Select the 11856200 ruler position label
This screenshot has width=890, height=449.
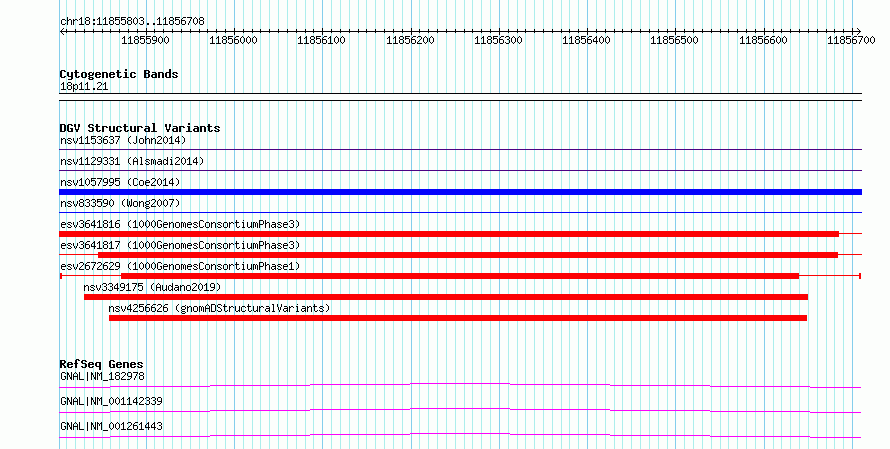coord(410,40)
